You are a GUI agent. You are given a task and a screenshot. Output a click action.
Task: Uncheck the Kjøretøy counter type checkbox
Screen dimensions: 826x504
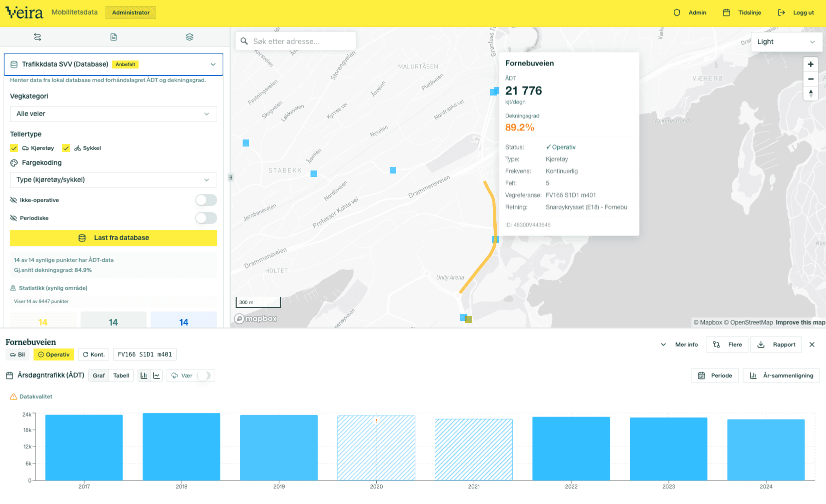tap(14, 148)
